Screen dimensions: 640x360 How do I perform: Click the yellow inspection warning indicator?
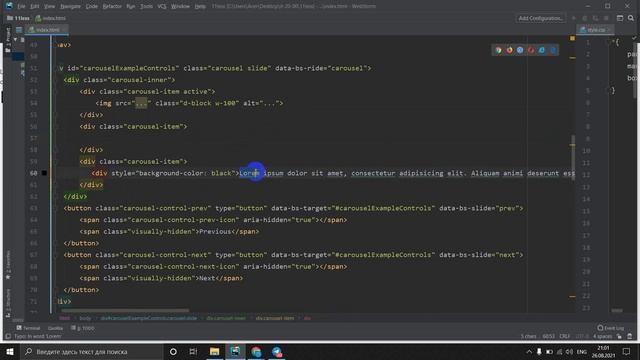(x=572, y=38)
